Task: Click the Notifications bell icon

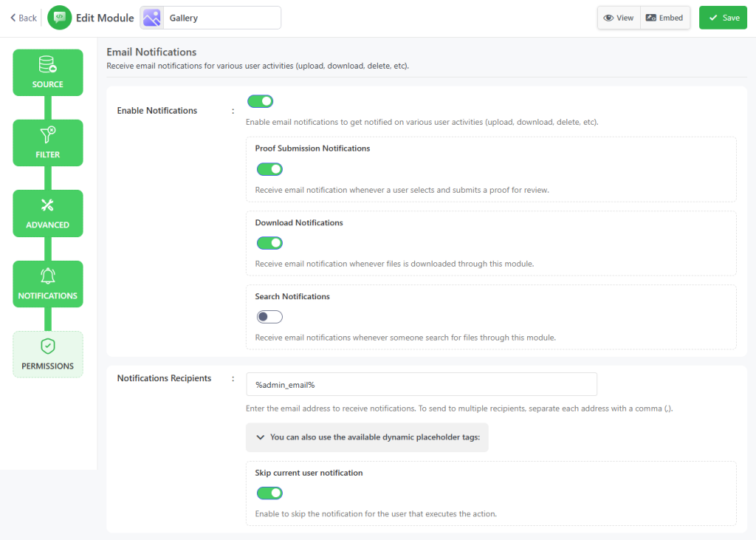Action: click(48, 276)
